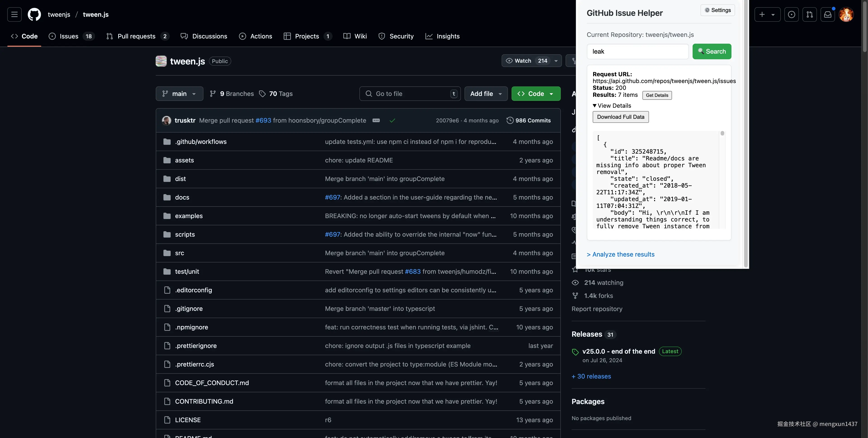Expand commit message ellipsis button

point(376,120)
